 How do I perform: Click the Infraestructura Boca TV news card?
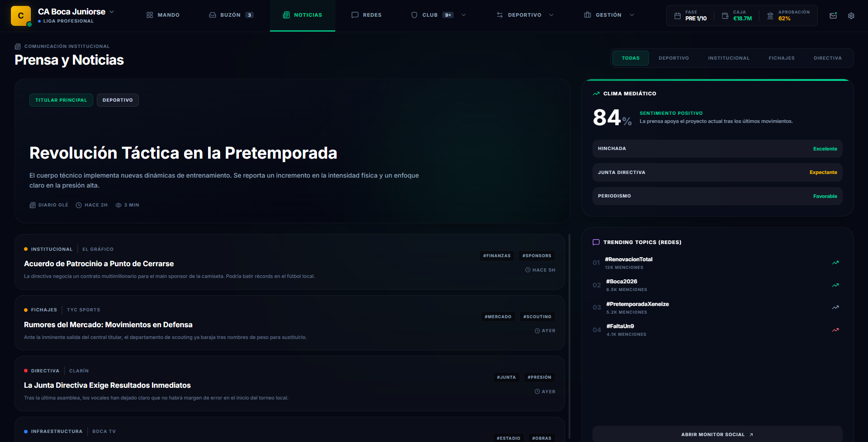pyautogui.click(x=289, y=429)
